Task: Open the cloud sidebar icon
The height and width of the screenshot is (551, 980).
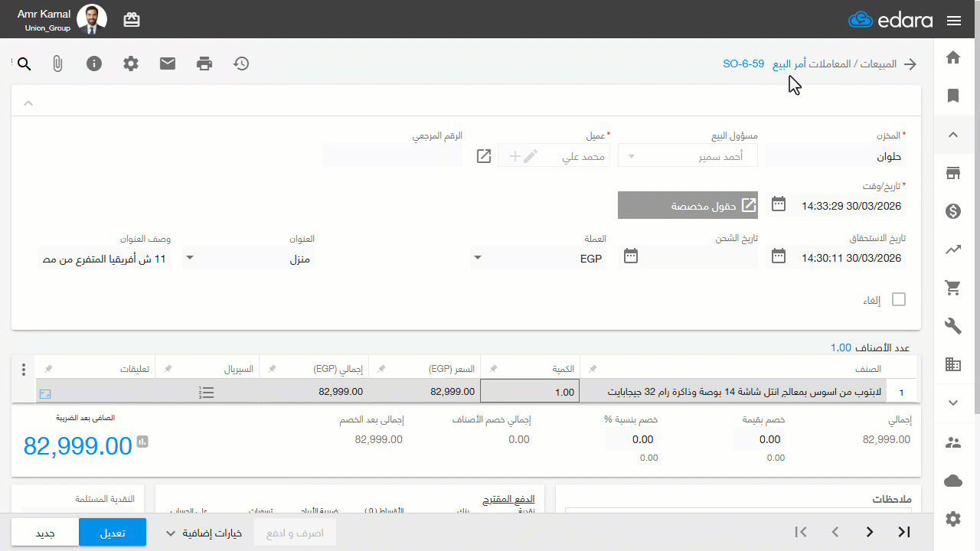Action: [953, 481]
